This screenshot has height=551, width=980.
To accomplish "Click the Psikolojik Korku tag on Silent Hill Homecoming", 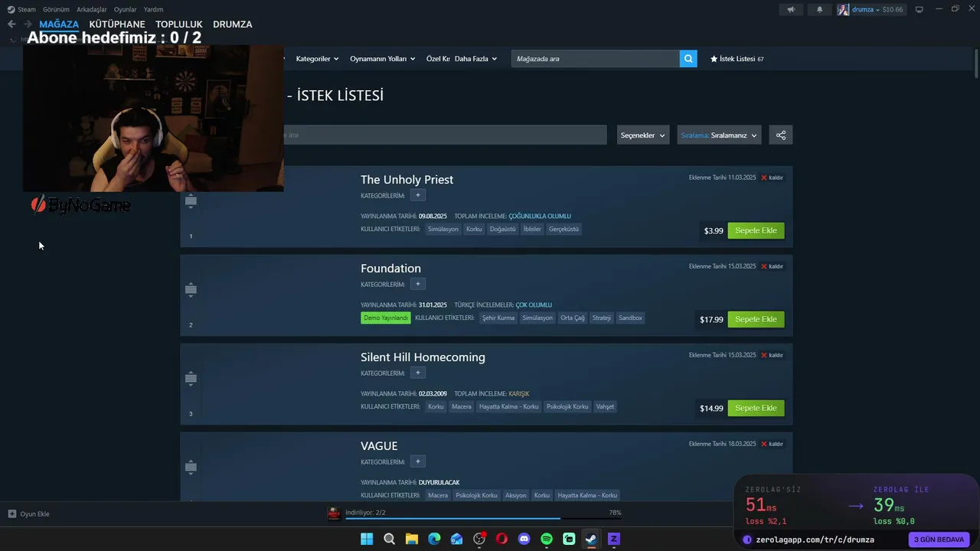I will click(567, 406).
